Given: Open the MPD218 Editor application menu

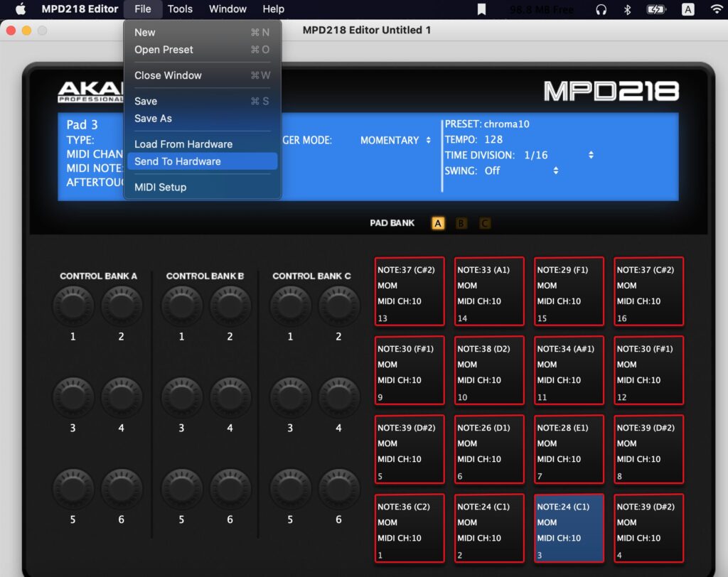Looking at the screenshot, I should pyautogui.click(x=80, y=9).
